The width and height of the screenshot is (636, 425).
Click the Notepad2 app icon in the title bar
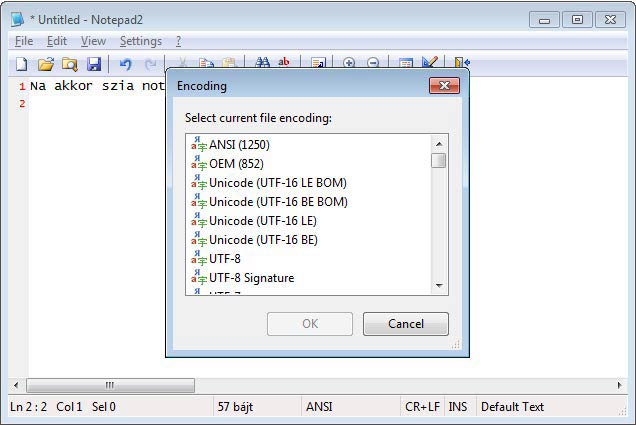pos(17,19)
